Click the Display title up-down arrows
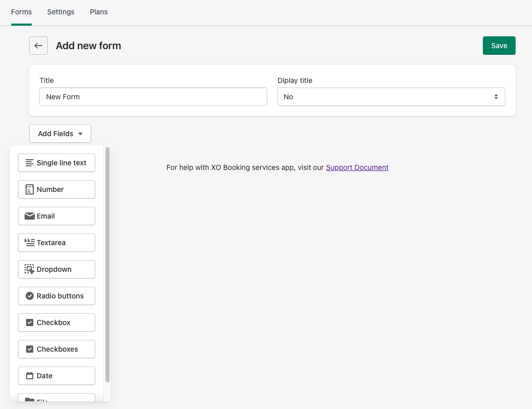This screenshot has width=532, height=409. pos(496,97)
